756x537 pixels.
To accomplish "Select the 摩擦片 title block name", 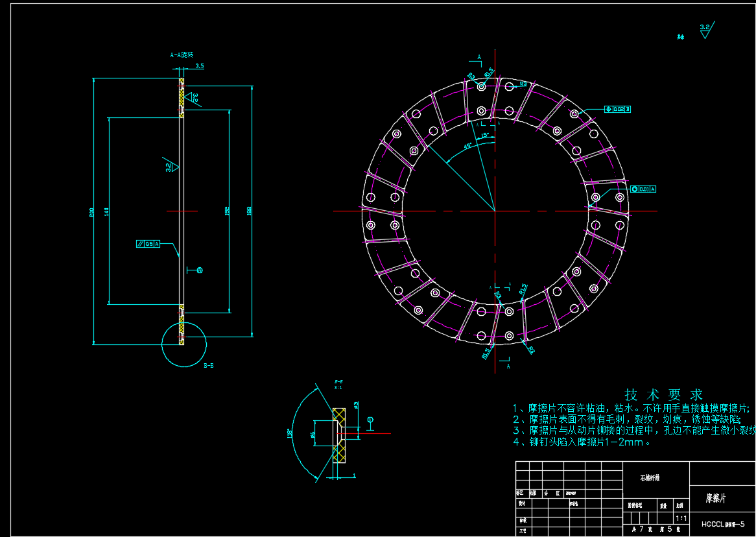I will [x=716, y=499].
